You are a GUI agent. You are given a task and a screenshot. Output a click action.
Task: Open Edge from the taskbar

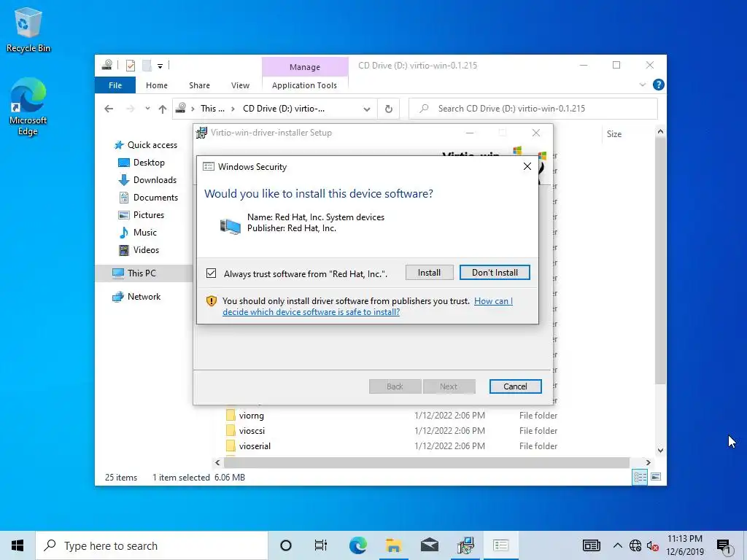point(357,545)
